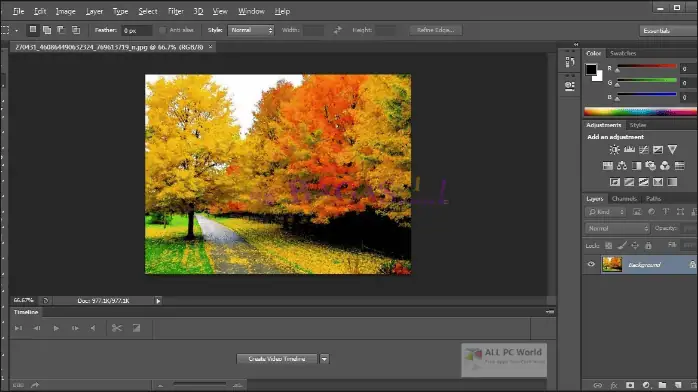Link layers chain icon
Viewport: 698px width, 392px height.
coord(598,385)
